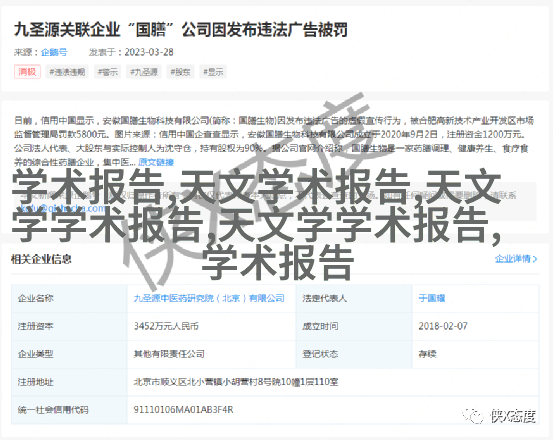Click the 其他有限责任公司 value
Image resolution: width=553 pixels, height=440 pixels.
169,354
